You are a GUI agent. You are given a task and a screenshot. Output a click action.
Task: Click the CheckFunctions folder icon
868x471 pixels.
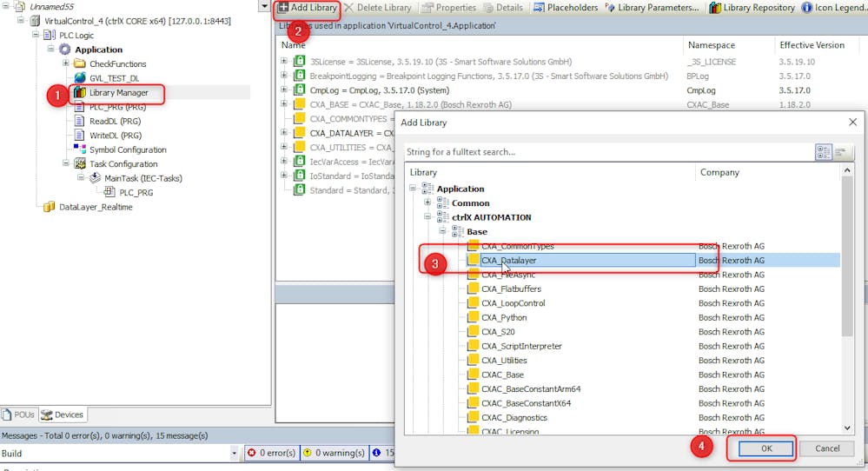click(80, 63)
